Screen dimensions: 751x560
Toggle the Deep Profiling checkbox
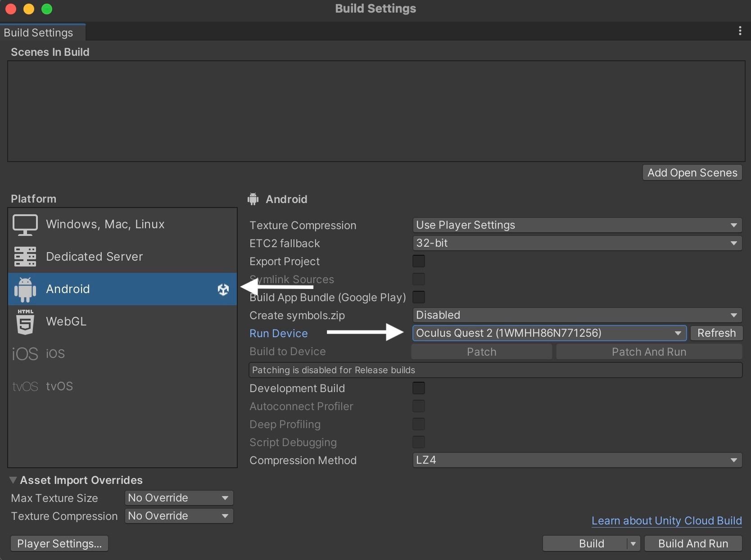(419, 424)
